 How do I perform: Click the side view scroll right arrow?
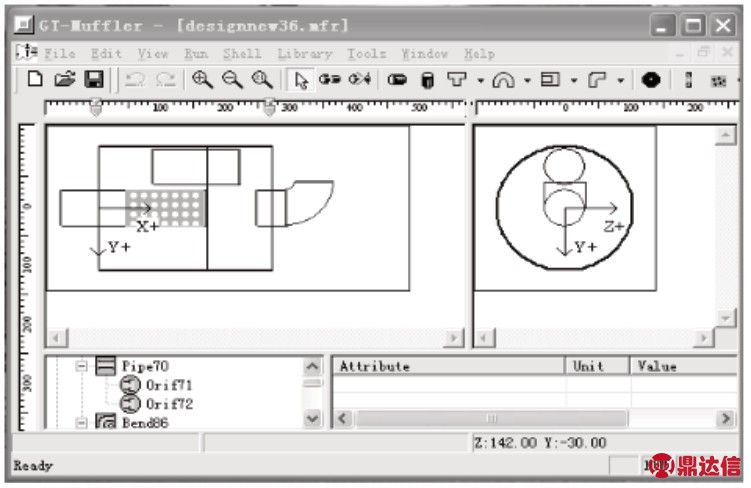tap(453, 338)
